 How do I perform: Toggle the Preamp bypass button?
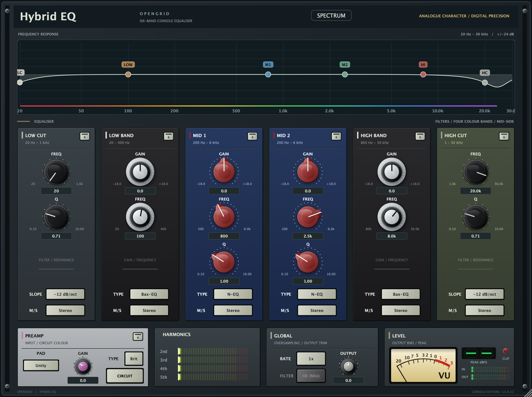click(138, 337)
